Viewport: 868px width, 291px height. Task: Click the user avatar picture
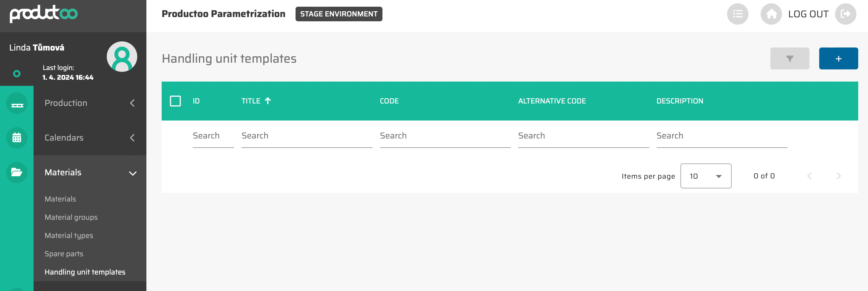coord(122,57)
